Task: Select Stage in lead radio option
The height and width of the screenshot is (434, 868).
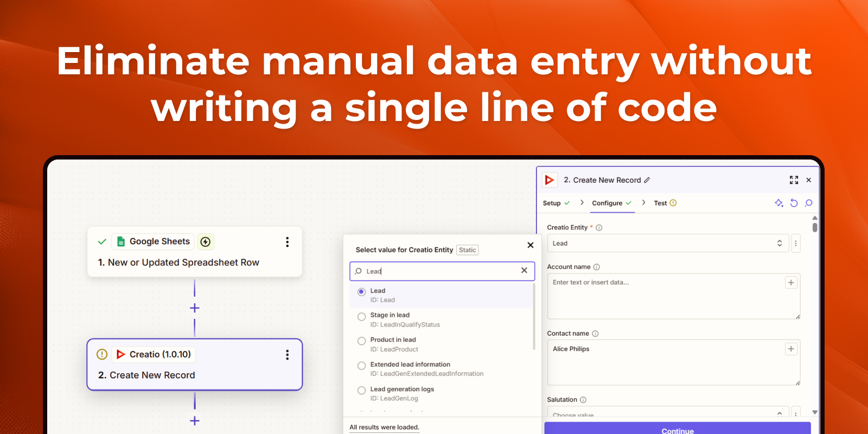Action: pyautogui.click(x=361, y=317)
